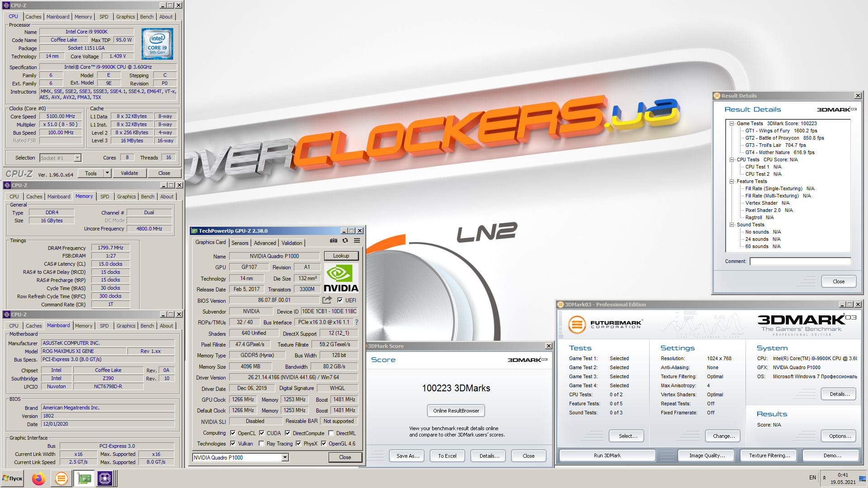The image size is (868, 488).
Task: Click the Image Quality... button
Action: coord(707,455)
